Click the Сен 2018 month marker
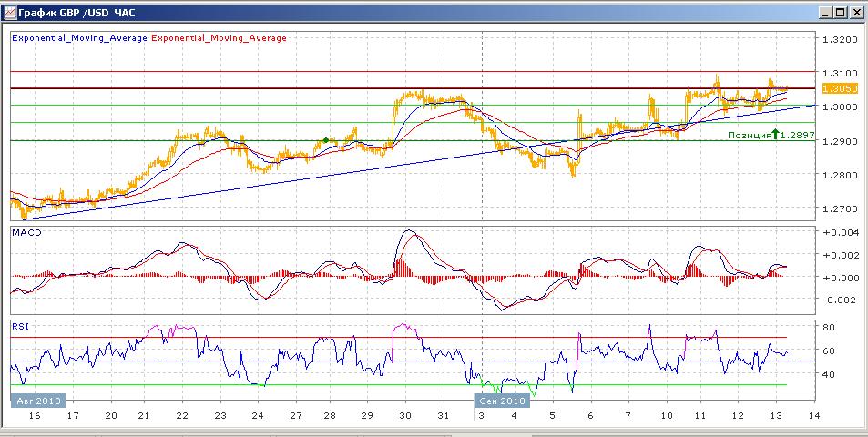This screenshot has height=437, width=868. [500, 401]
